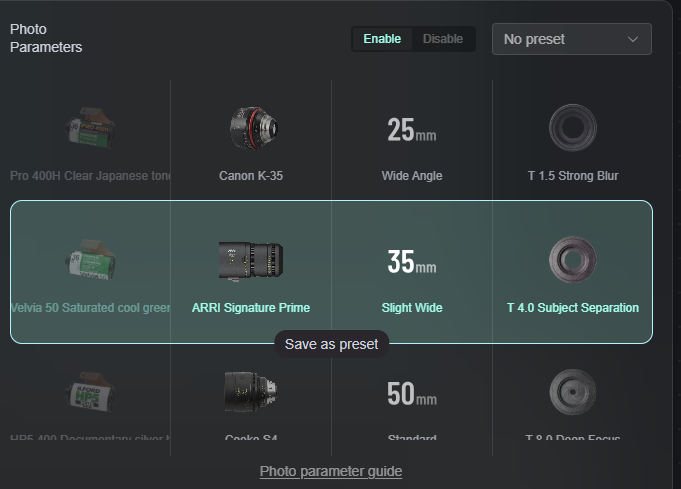Pick the 25mm focal length option
This screenshot has height=489, width=681.
pyautogui.click(x=412, y=129)
